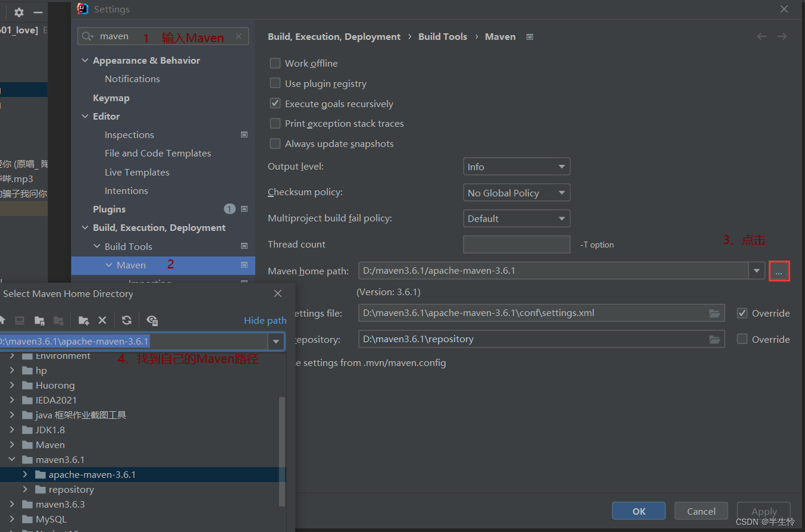
Task: Toggle show hidden files icon
Action: [152, 320]
